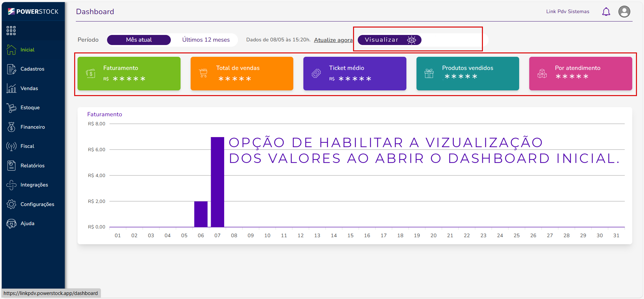
Task: Click the Estoque cart icon
Action: coord(11,108)
